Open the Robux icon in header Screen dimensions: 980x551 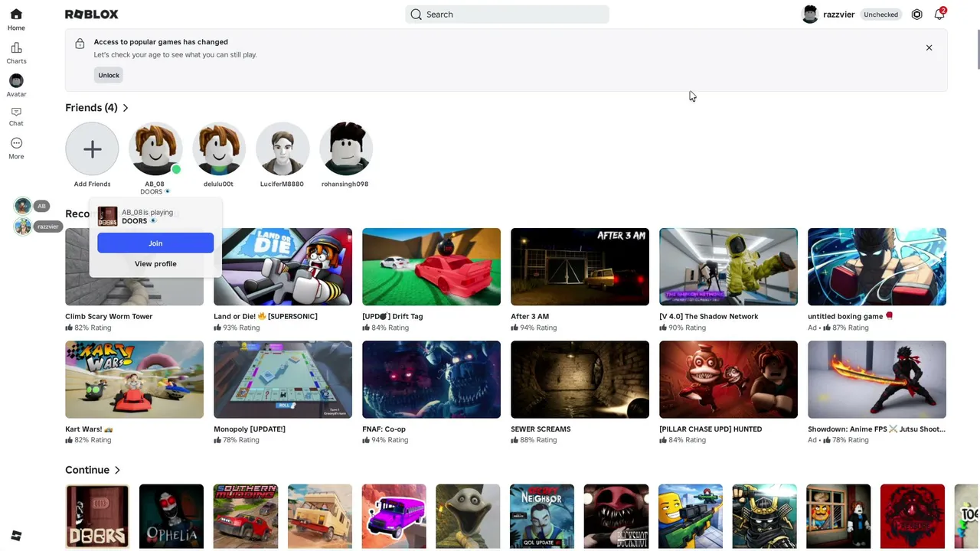pos(916,15)
